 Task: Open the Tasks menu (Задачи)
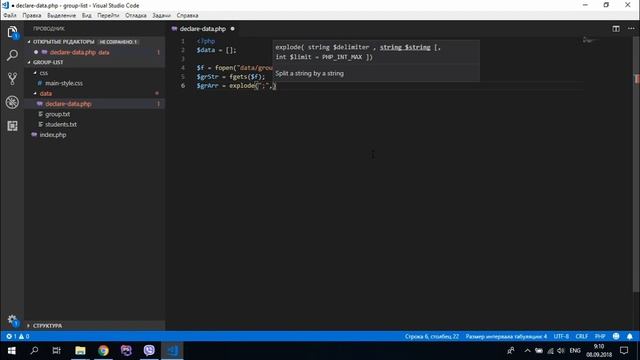pyautogui.click(x=161, y=16)
